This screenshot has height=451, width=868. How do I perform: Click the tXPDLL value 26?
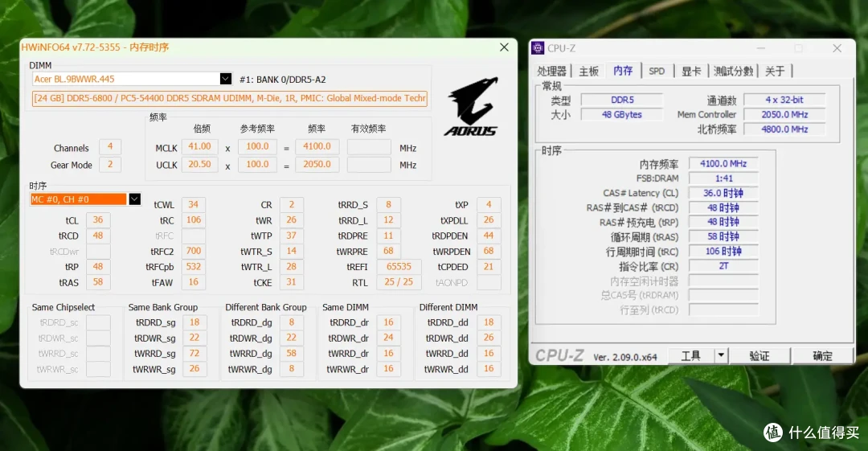point(489,220)
